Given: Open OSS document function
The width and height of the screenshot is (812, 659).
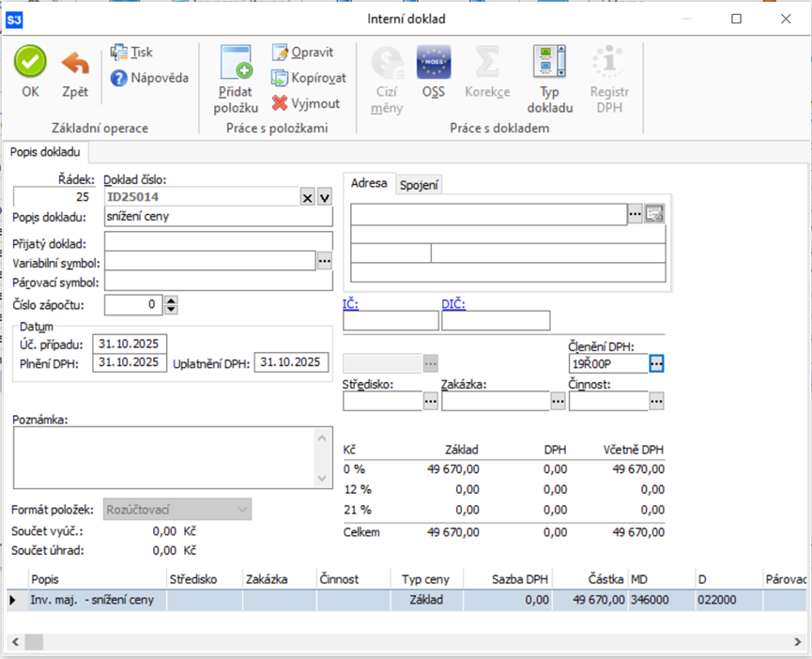Looking at the screenshot, I should coord(433,64).
